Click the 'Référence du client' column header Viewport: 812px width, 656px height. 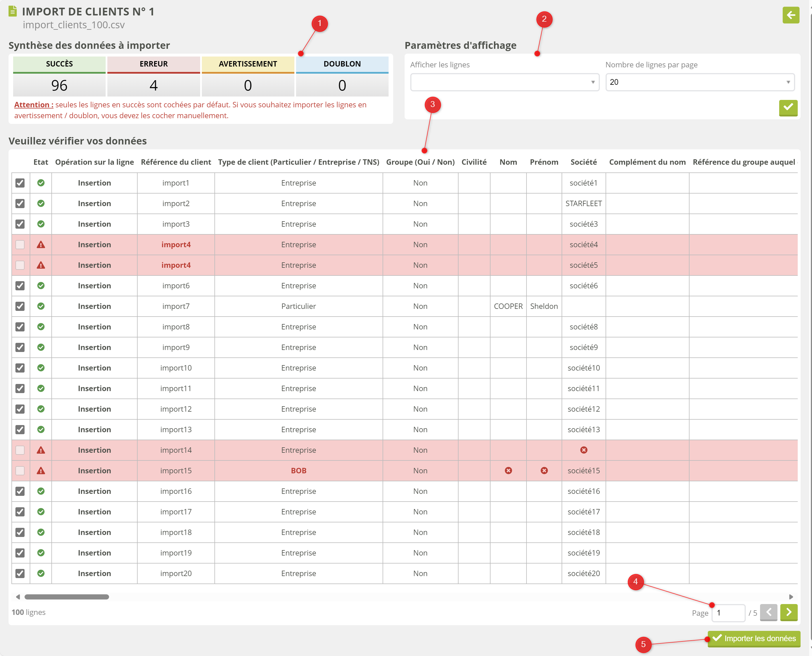(x=176, y=162)
